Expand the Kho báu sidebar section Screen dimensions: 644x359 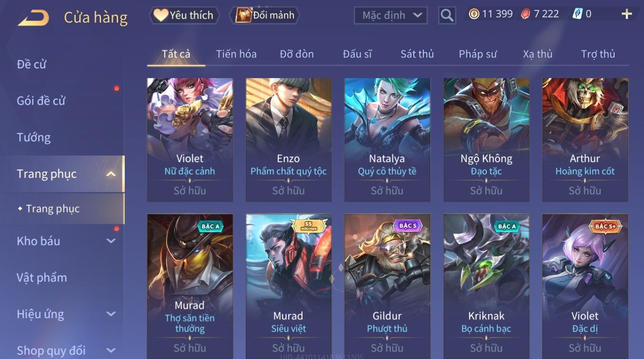point(111,241)
